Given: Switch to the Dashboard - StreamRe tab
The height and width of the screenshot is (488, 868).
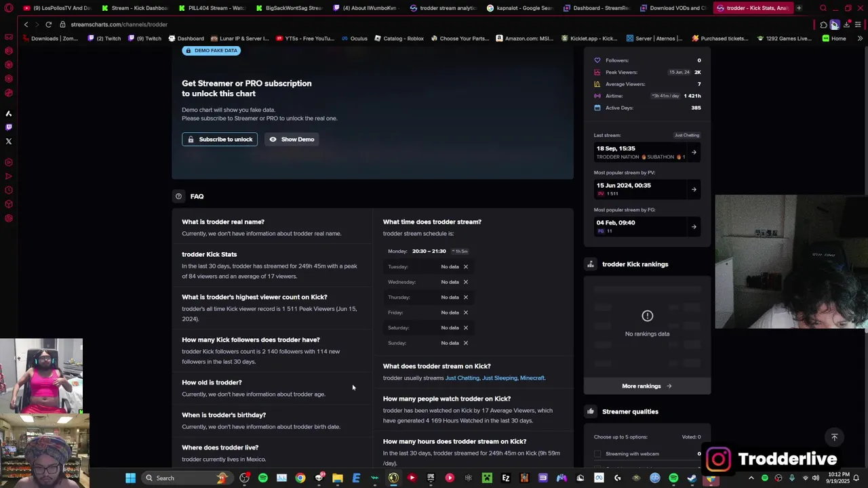Looking at the screenshot, I should point(598,8).
